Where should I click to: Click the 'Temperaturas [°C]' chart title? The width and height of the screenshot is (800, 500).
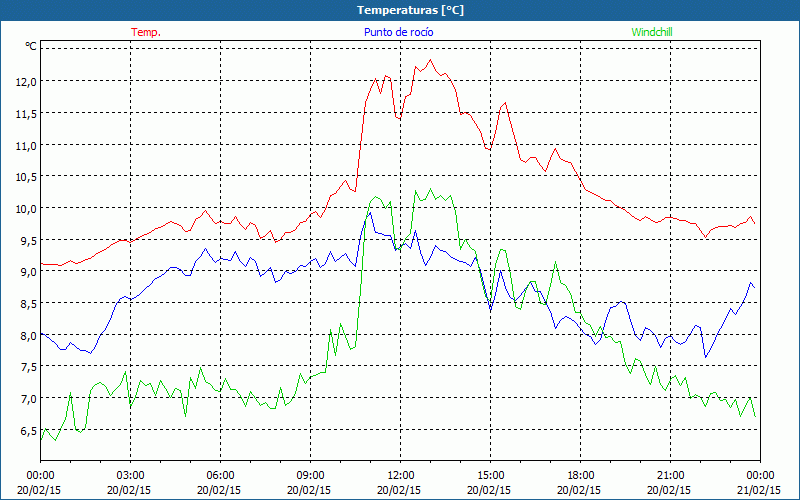pos(410,10)
